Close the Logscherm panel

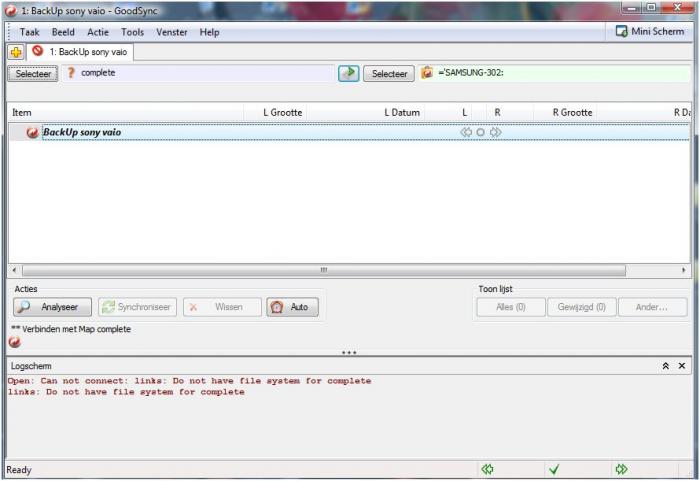[682, 366]
